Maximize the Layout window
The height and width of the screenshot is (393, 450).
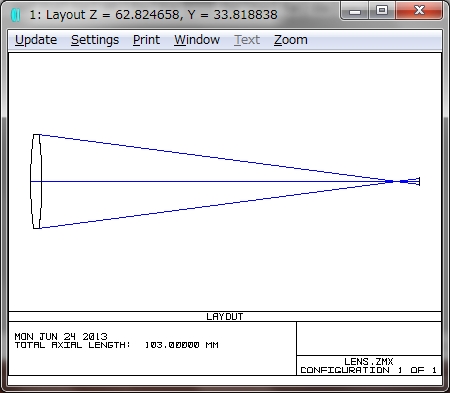382,11
